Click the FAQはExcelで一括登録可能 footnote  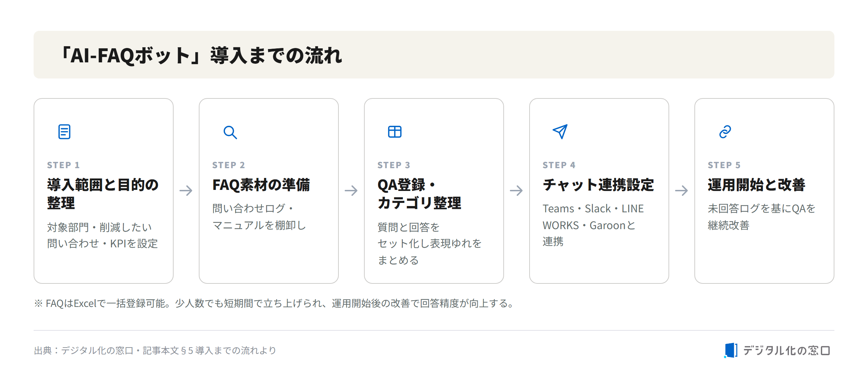point(274,303)
